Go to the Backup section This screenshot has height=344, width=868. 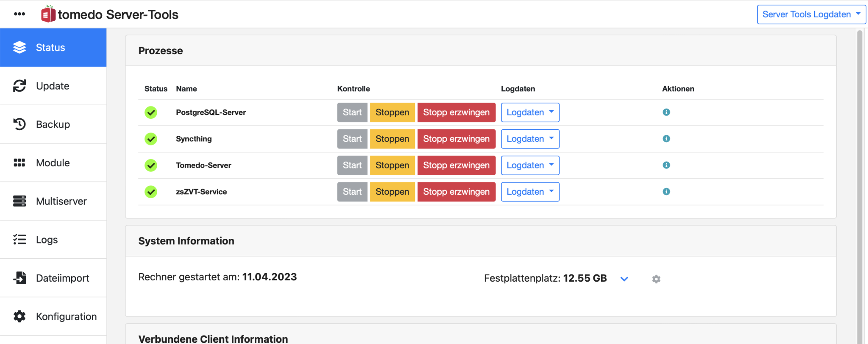click(53, 124)
